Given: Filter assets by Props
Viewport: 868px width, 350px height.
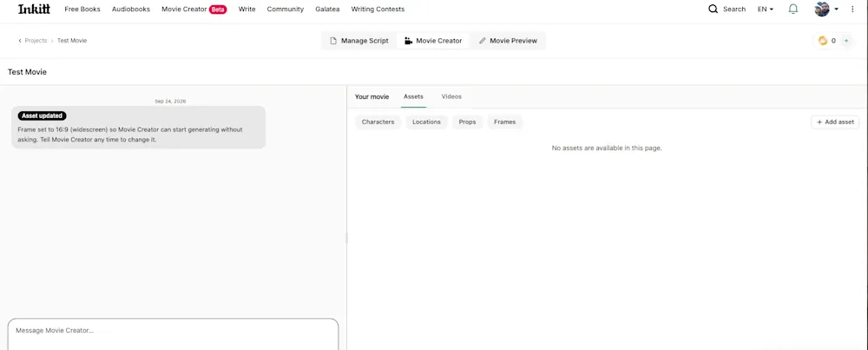Looking at the screenshot, I should tap(467, 122).
